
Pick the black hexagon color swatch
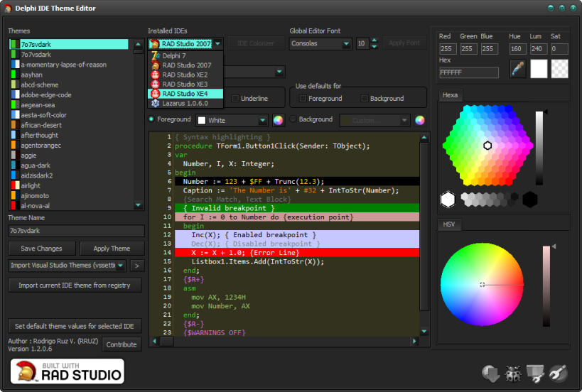pos(529,200)
